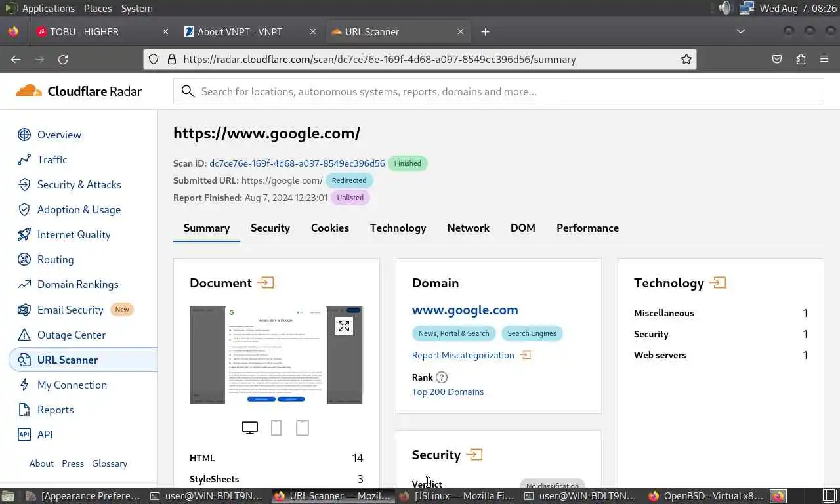Click the Scan ID link

(x=297, y=163)
